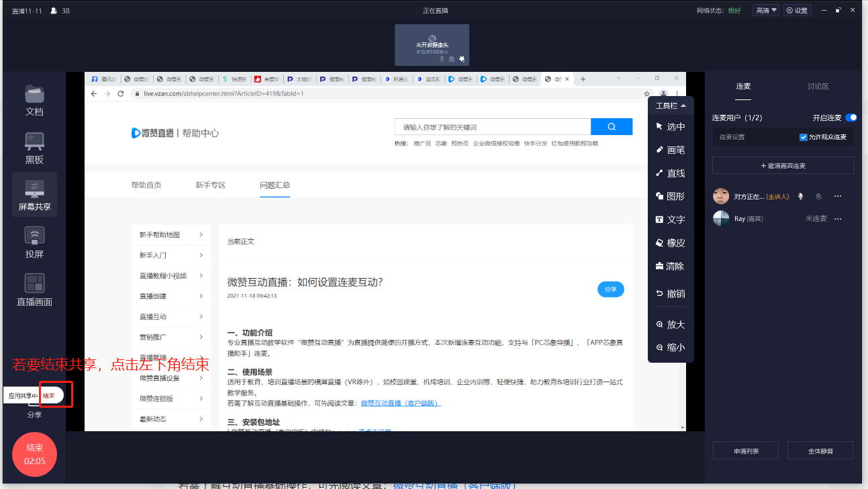Pick the 文字 text tool
This screenshot has height=489, width=868.
[671, 220]
